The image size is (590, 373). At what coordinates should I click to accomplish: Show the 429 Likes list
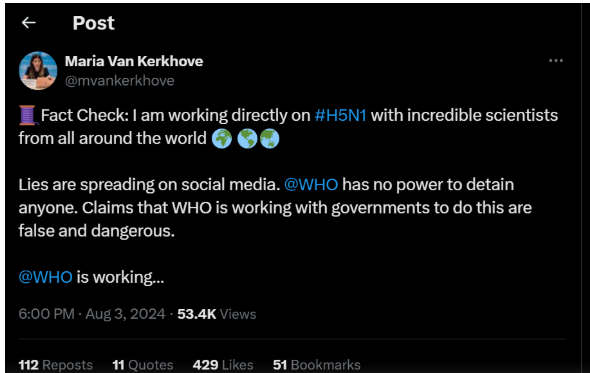tap(223, 365)
